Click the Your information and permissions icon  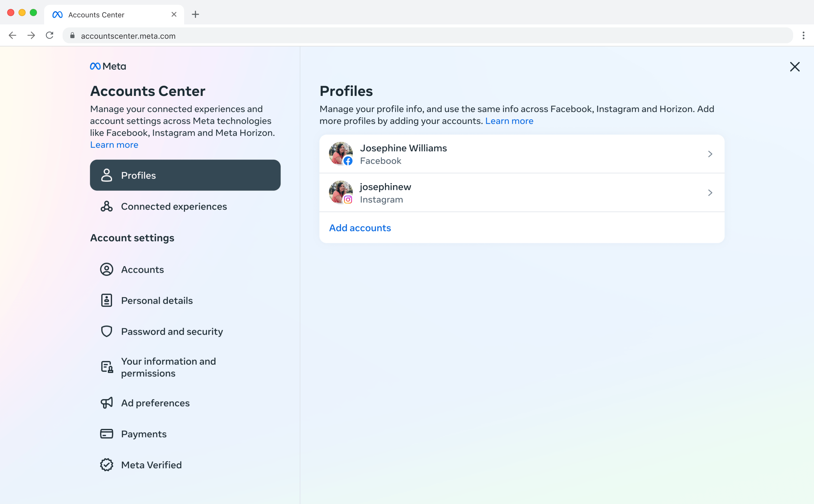(106, 367)
